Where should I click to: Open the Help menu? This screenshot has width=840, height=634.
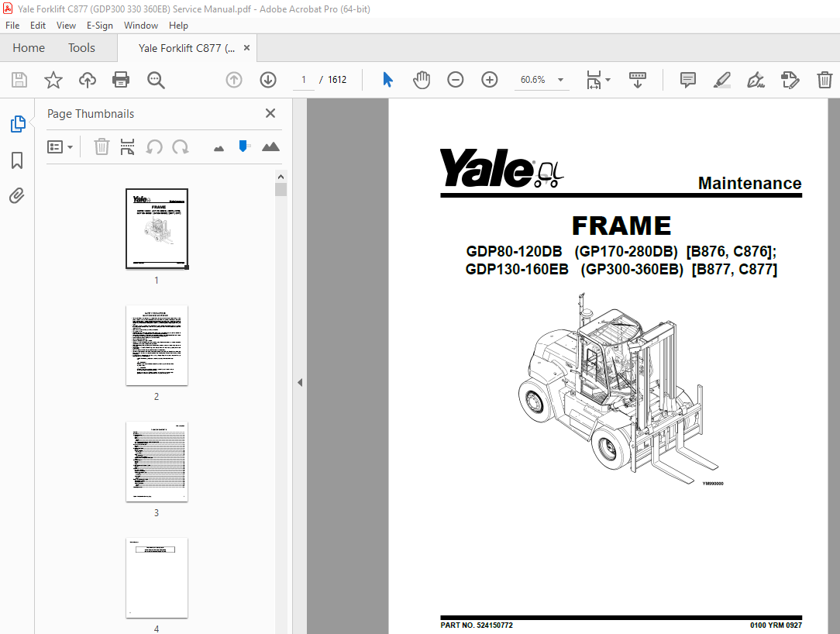(x=178, y=25)
